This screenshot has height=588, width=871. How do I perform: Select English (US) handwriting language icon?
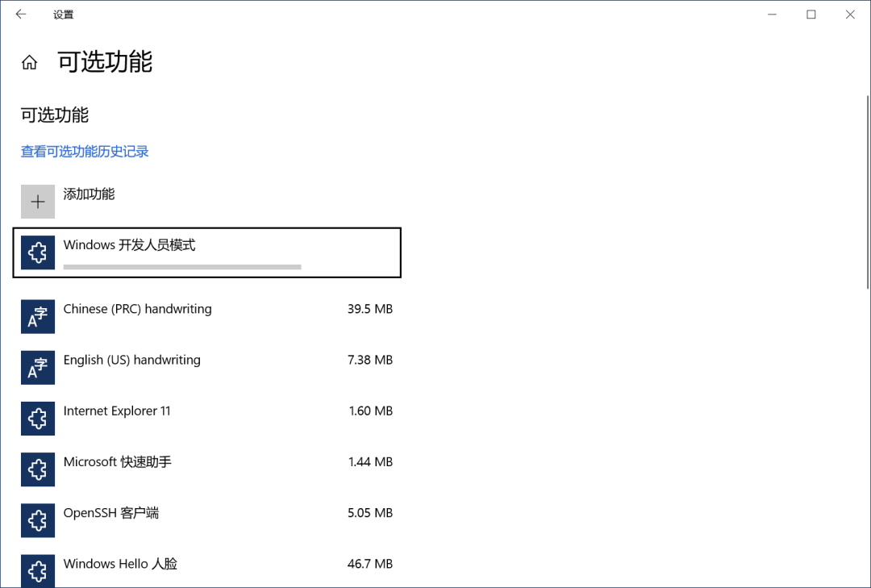coord(38,367)
